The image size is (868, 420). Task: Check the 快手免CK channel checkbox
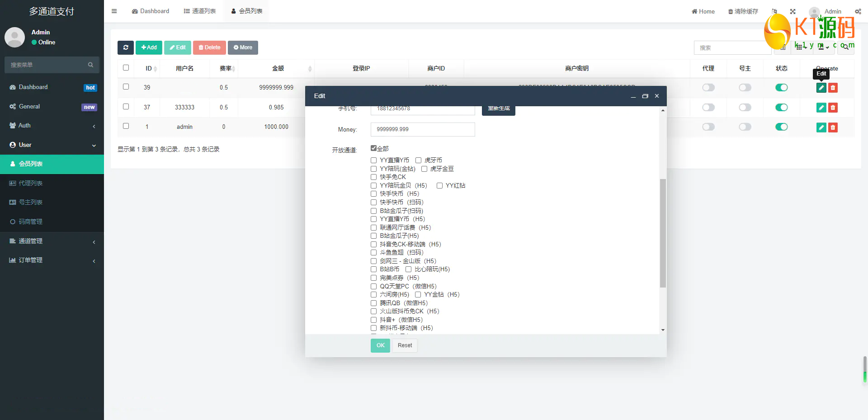pyautogui.click(x=374, y=177)
